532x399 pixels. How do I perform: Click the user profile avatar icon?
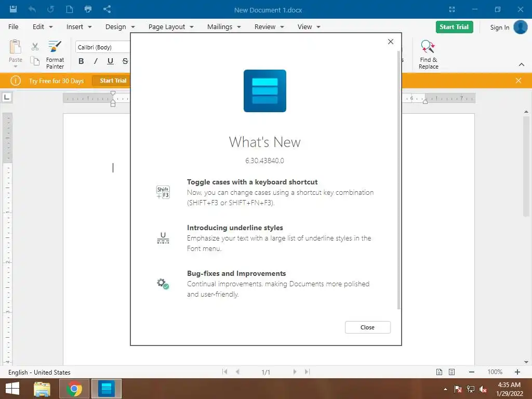point(520,27)
